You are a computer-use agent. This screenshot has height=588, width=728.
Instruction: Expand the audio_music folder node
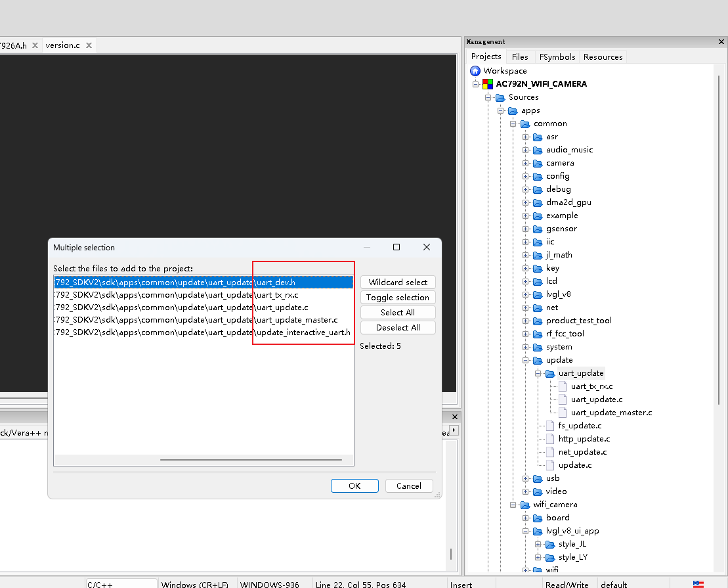click(526, 150)
